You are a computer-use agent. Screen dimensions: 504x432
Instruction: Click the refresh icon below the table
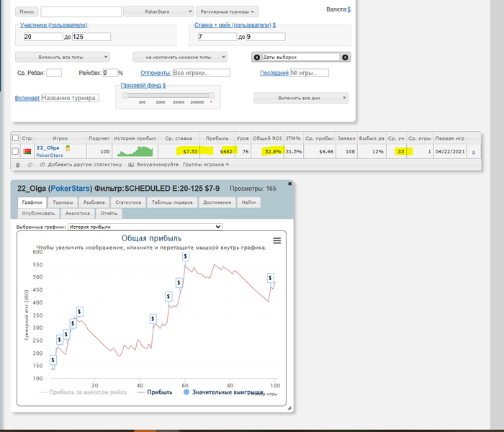pos(30,165)
